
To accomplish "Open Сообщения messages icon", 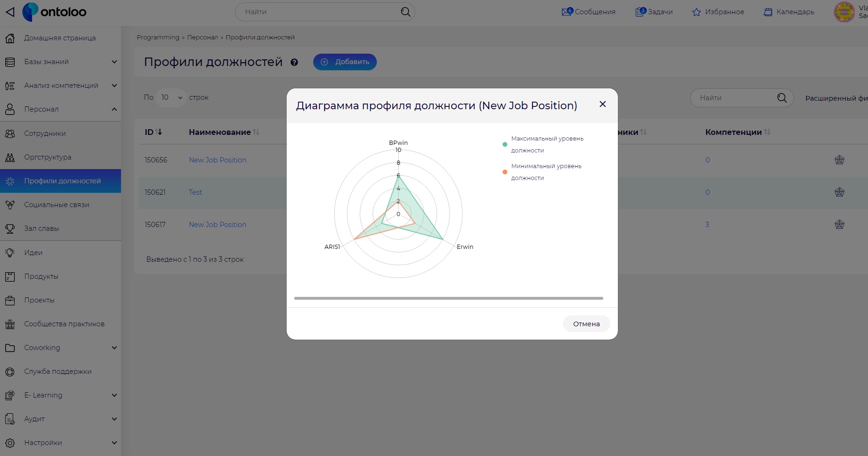I will 567,11.
